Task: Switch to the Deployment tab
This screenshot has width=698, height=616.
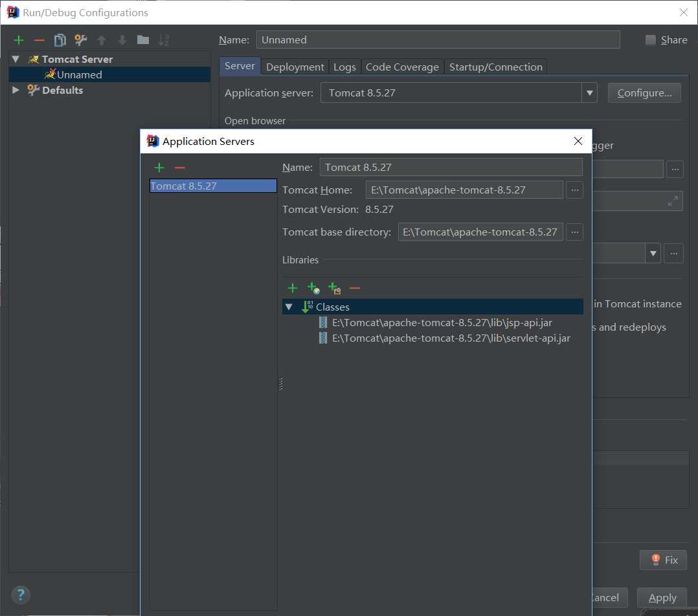Action: pyautogui.click(x=295, y=67)
